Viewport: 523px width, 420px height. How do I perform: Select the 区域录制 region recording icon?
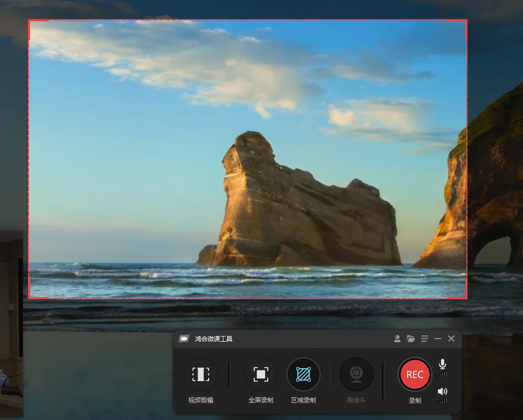303,374
